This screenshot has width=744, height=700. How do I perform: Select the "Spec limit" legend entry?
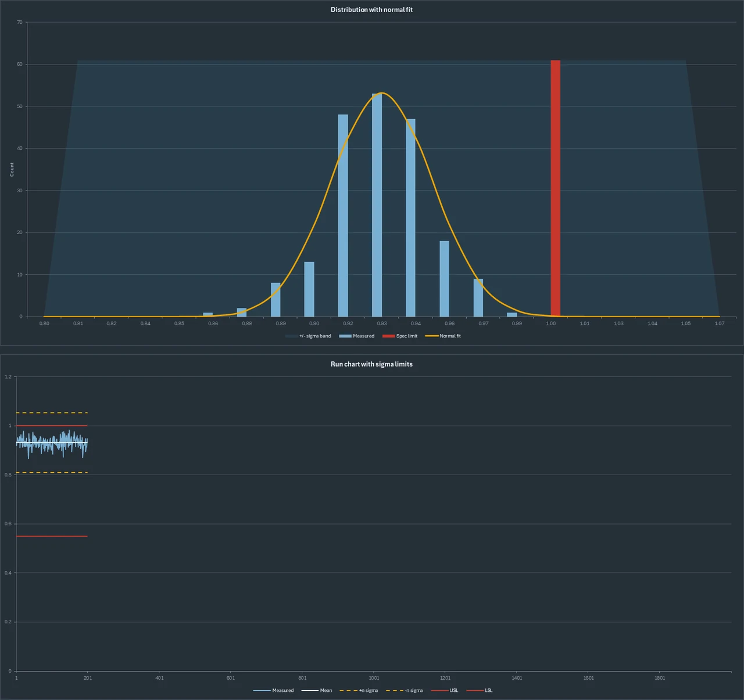pyautogui.click(x=400, y=336)
